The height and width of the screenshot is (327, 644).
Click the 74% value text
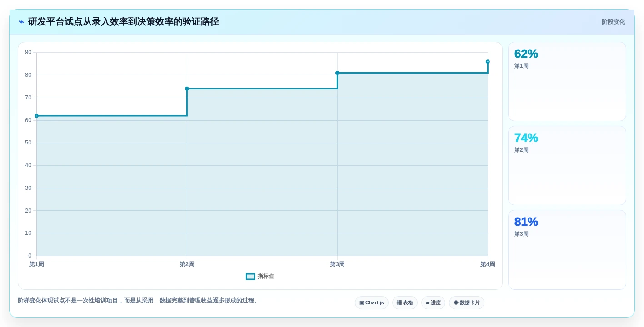pyautogui.click(x=526, y=138)
